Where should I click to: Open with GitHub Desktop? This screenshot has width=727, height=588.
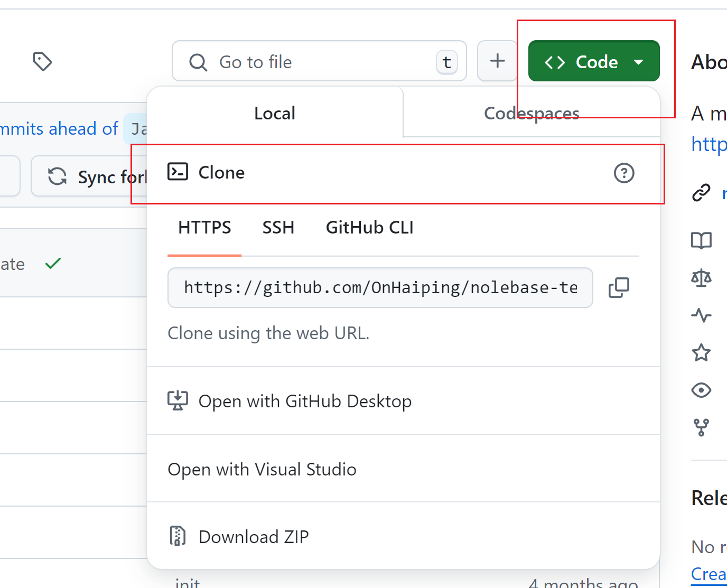point(305,402)
